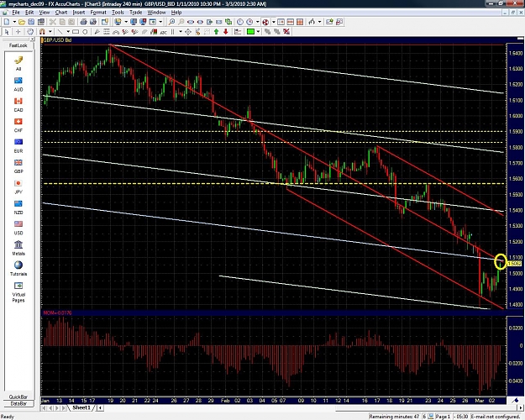Open the Chart menu

(61, 13)
